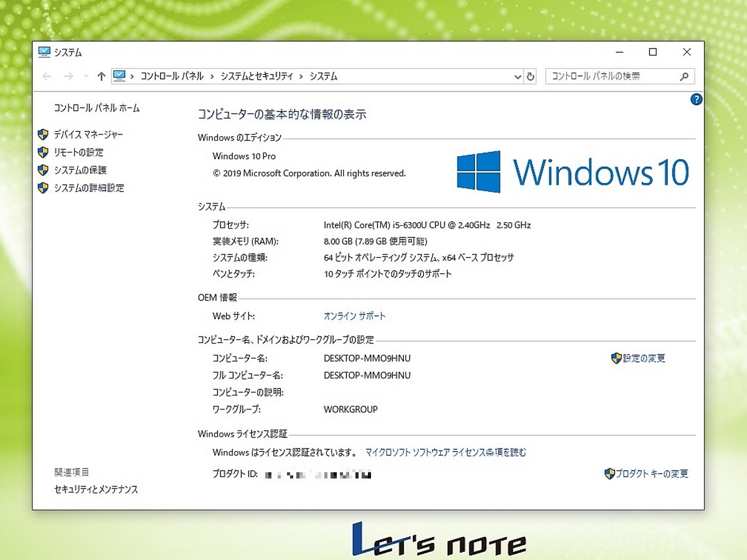Click the computer icon in address bar

120,76
